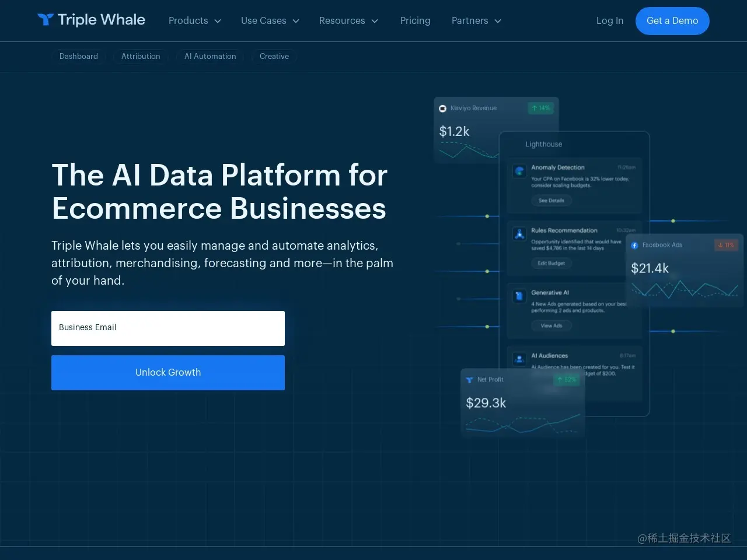The image size is (747, 560).
Task: Click the Rules Recommendation icon
Action: 519,234
